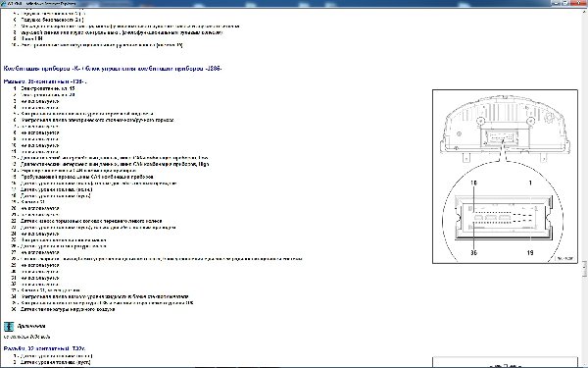This screenshot has width=588, height=368.
Task: Click pin label 19 in the connector diagram
Action: click(530, 253)
